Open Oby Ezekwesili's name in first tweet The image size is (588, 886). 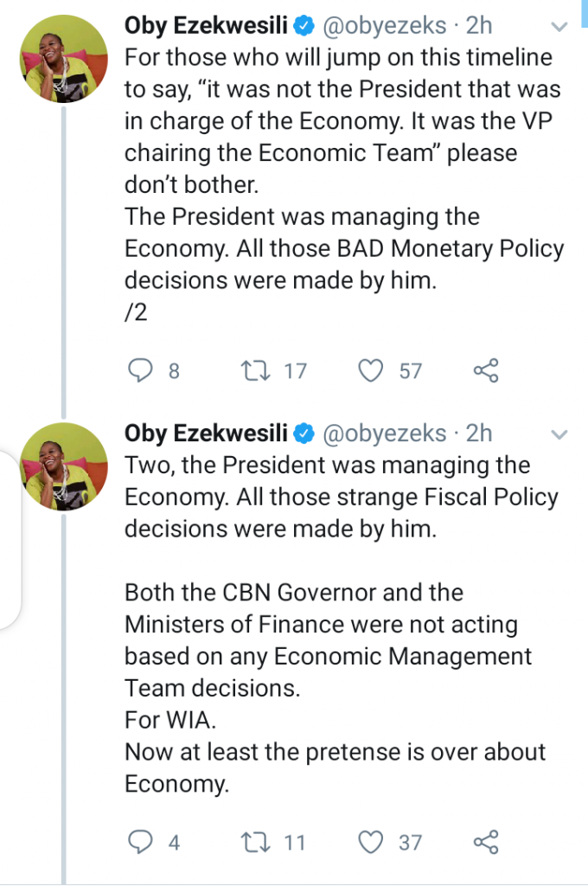[x=204, y=25]
